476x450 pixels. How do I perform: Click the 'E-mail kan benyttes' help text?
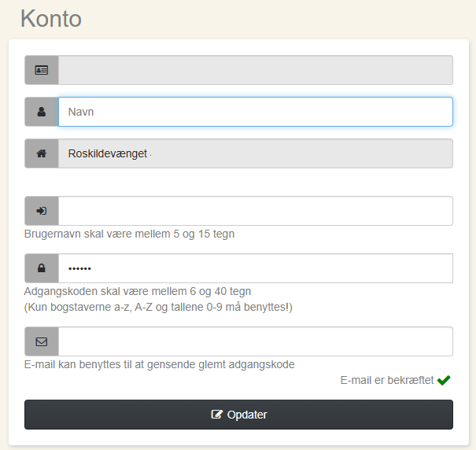pyautogui.click(x=160, y=364)
